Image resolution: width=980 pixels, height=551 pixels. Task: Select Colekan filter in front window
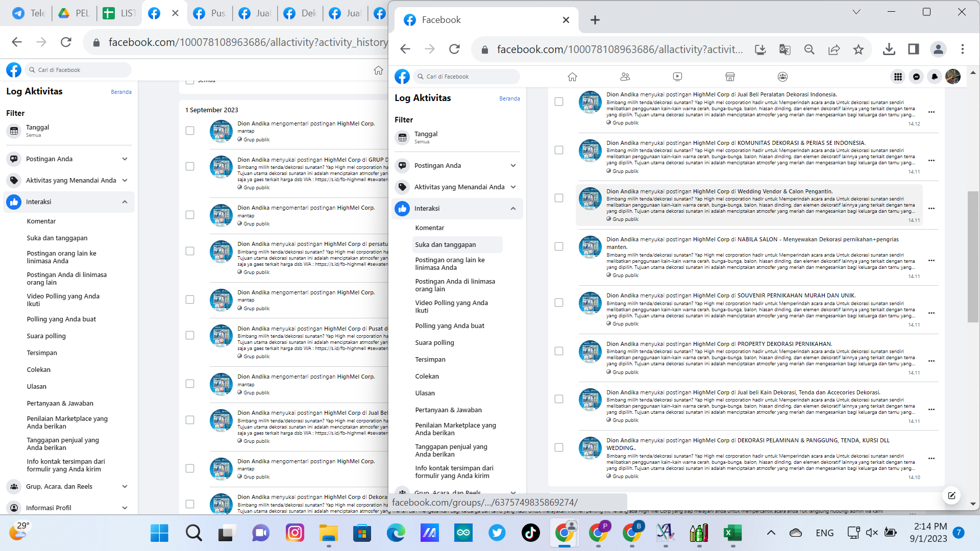coord(427,377)
